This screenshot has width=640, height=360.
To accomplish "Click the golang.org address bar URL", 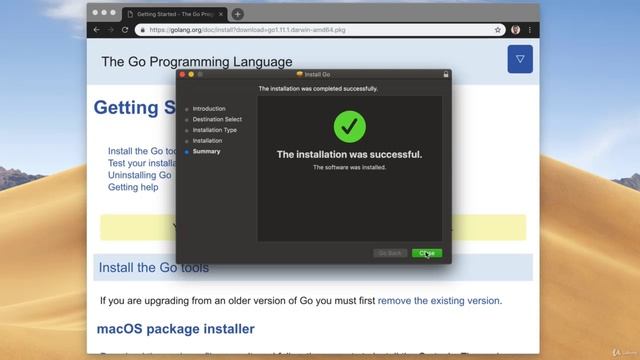I will point(247,30).
